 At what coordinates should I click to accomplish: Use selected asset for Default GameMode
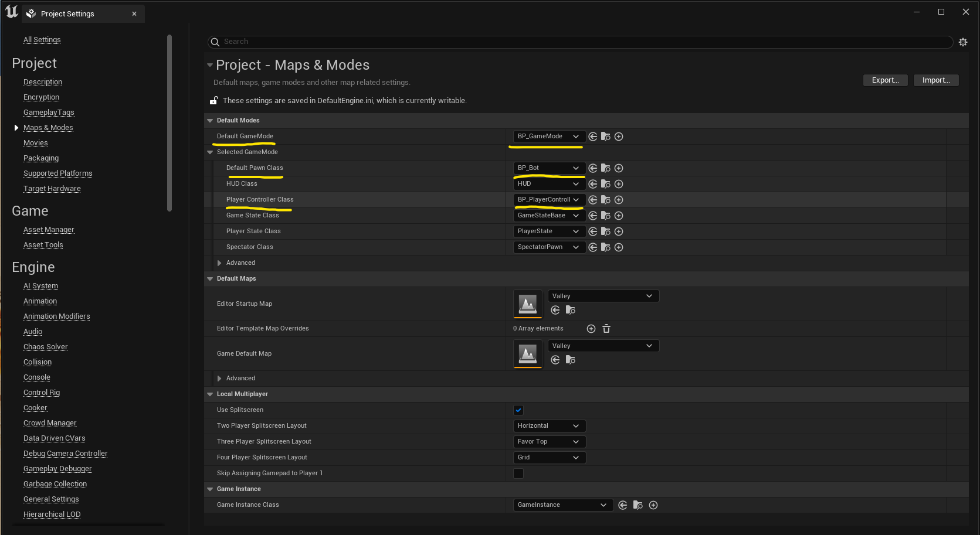[593, 137]
